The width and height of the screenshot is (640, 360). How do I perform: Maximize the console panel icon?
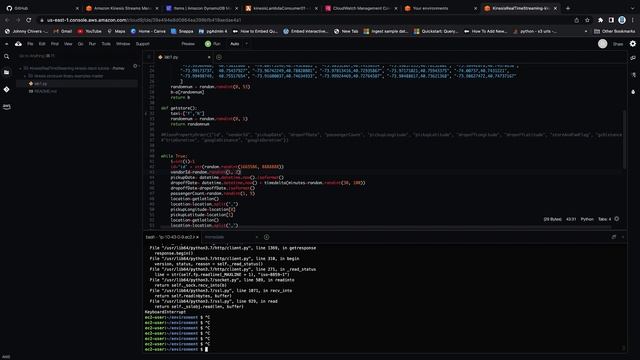(614, 237)
